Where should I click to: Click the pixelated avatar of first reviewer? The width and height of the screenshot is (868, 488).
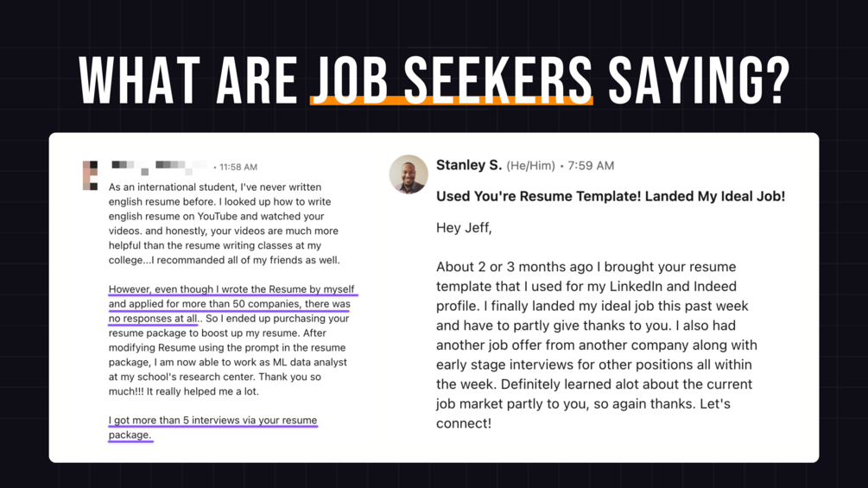90,175
